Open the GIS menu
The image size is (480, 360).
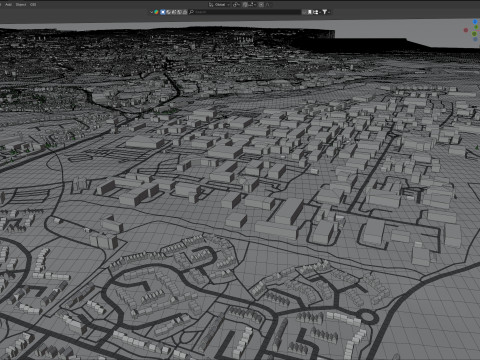(x=33, y=4)
